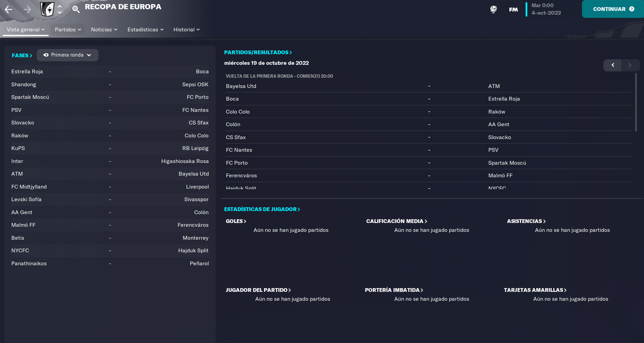Viewport: 644px width, 343px height.
Task: Select Sepsi OSK in phases list
Action: (195, 85)
